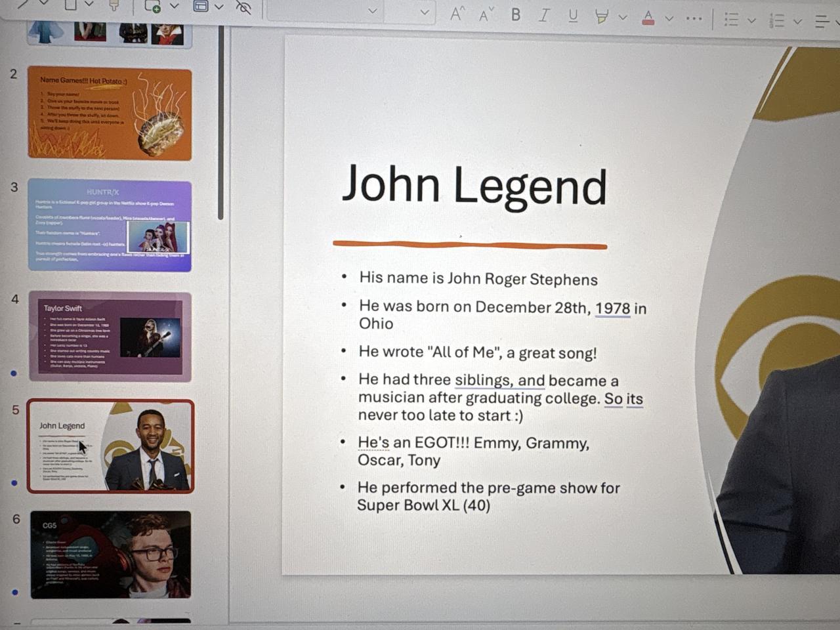Viewport: 840px width, 630px height.
Task: Click the paragraph alignment icon
Action: tap(822, 22)
